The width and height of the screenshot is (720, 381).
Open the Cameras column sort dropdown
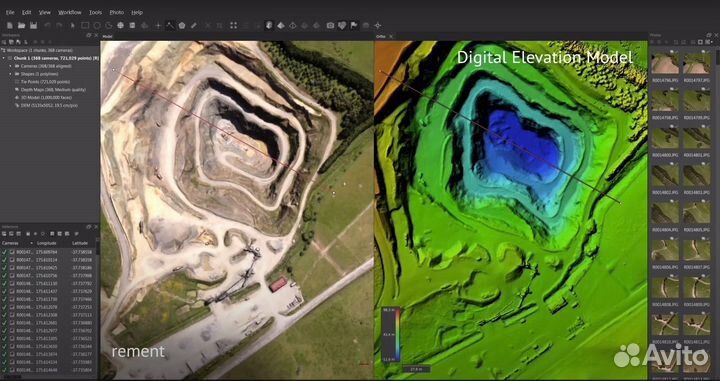32,243
